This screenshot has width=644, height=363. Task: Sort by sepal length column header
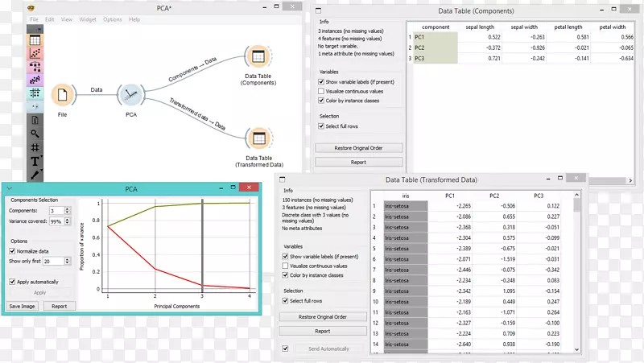(x=480, y=27)
